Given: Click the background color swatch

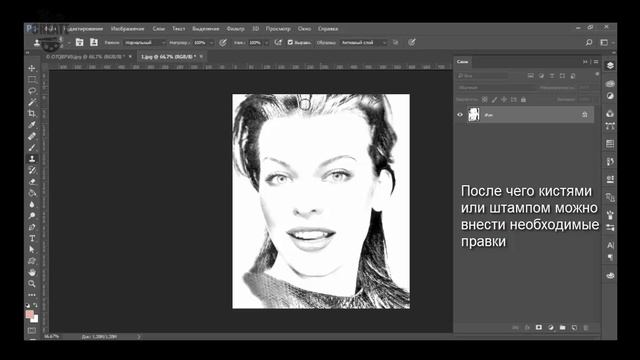Looking at the screenshot, I should [34, 318].
